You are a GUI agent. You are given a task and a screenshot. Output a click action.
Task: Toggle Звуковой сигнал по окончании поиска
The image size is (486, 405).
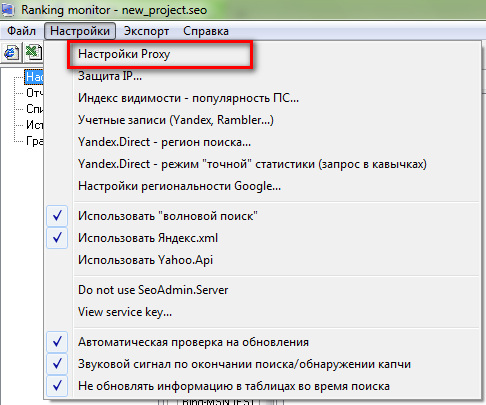point(263,364)
